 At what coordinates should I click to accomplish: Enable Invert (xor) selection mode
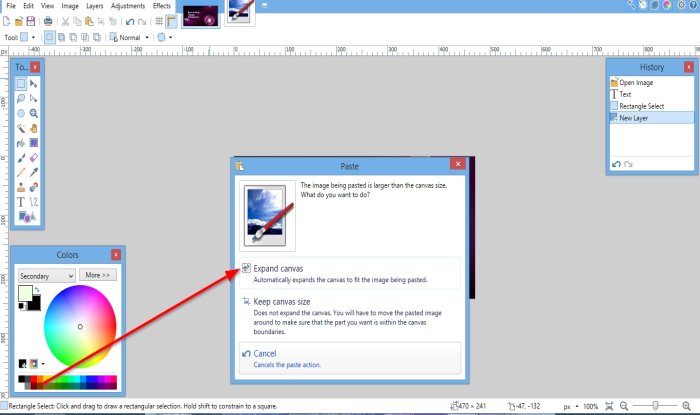pyautogui.click(x=96, y=37)
